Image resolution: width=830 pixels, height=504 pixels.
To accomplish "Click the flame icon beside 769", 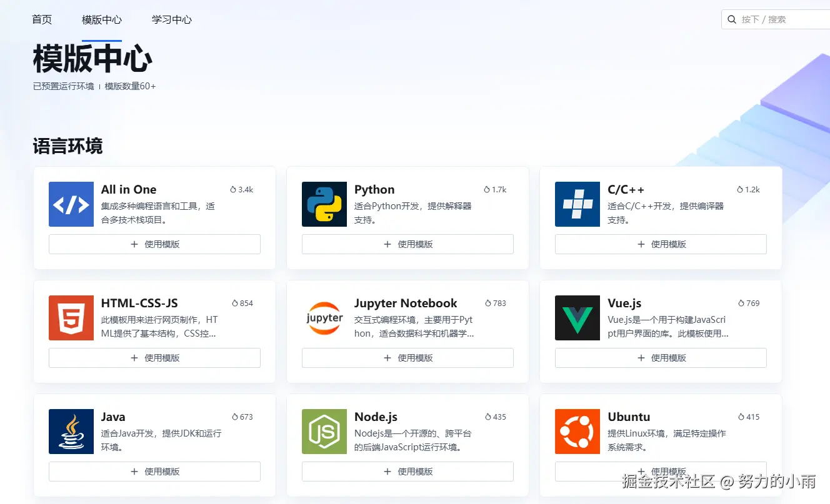I will (741, 303).
